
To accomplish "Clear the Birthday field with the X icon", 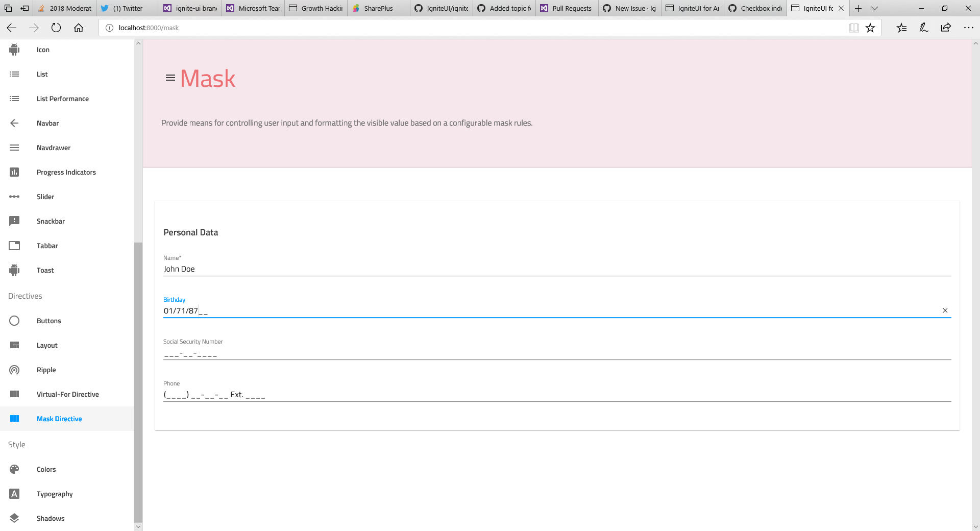I will pyautogui.click(x=945, y=310).
